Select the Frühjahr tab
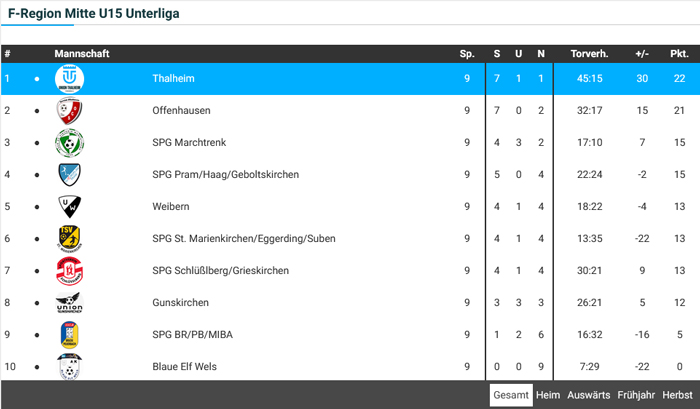 (635, 395)
